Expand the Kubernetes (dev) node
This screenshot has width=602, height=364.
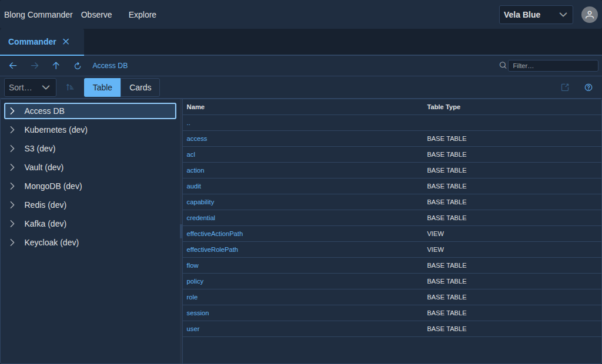[x=12, y=130]
